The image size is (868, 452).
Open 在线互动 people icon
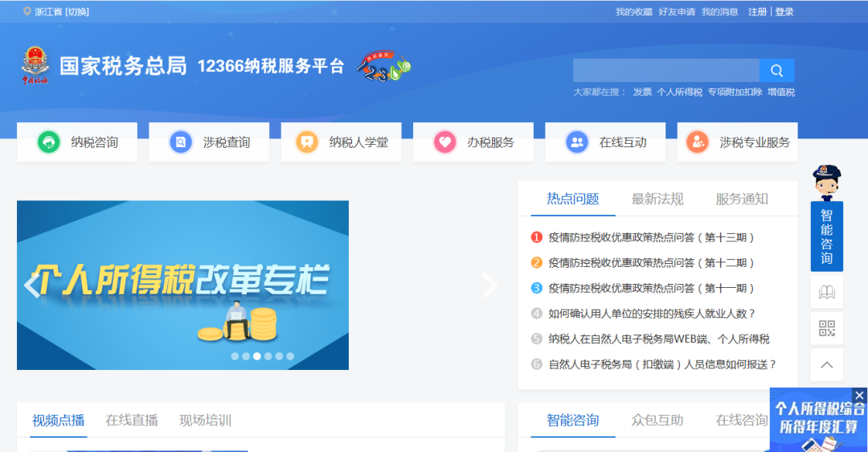[x=576, y=142]
